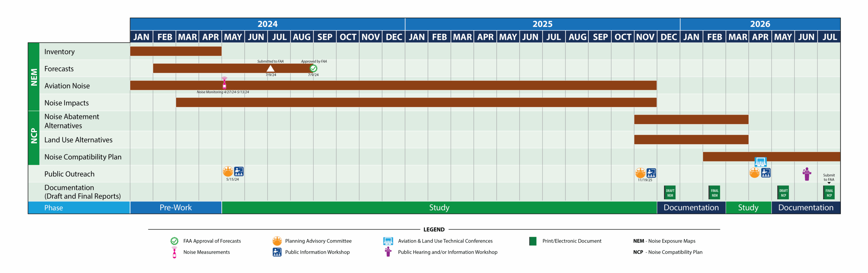The height and width of the screenshot is (273, 868).
Task: Click the 2025 year header
Action: click(x=542, y=24)
